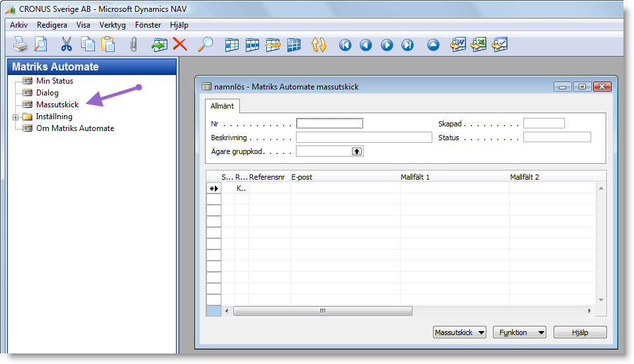Click the Paste clipboard icon
Image resolution: width=634 pixels, height=364 pixels.
(108, 45)
